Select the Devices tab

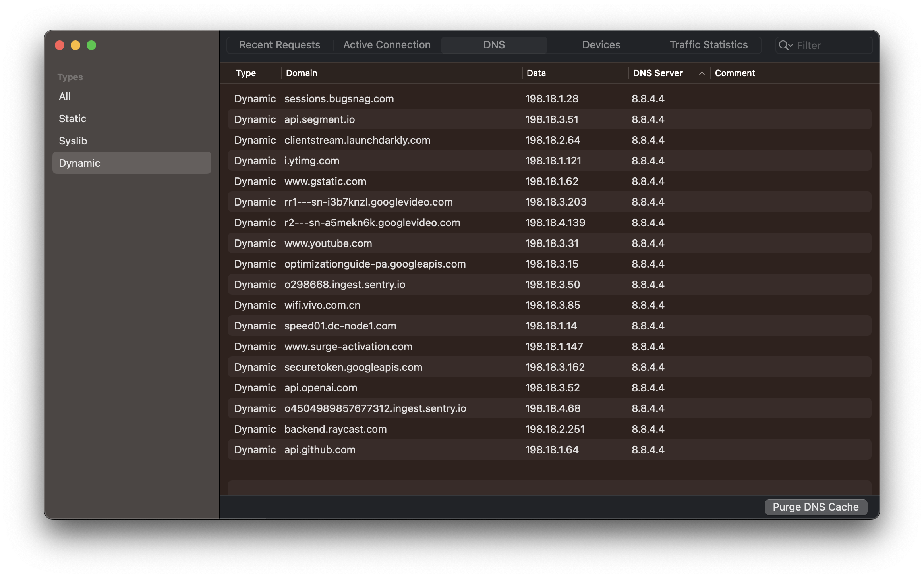pyautogui.click(x=601, y=45)
